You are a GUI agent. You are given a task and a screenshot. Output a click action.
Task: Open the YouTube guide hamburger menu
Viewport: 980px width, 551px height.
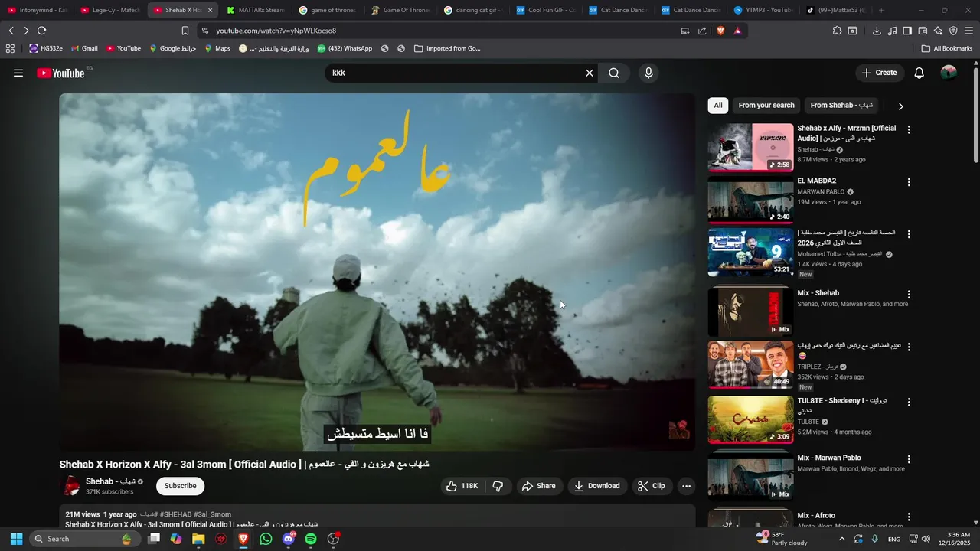click(x=18, y=73)
